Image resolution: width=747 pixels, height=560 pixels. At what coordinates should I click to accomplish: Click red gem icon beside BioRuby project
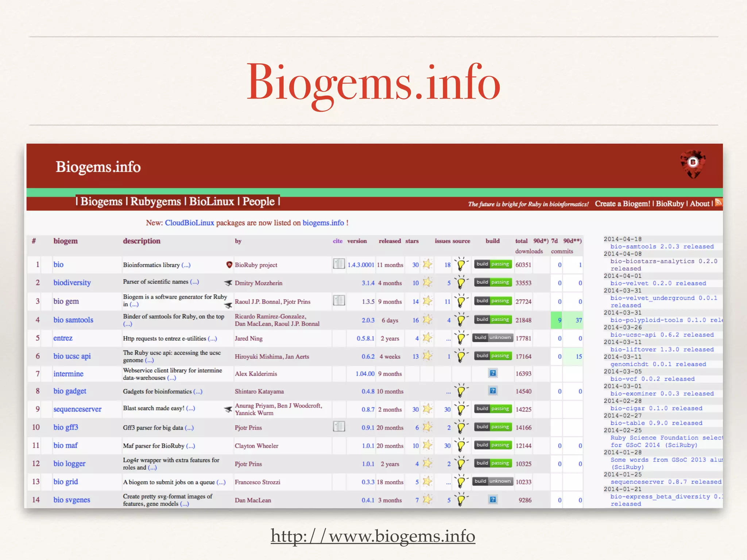(x=229, y=265)
